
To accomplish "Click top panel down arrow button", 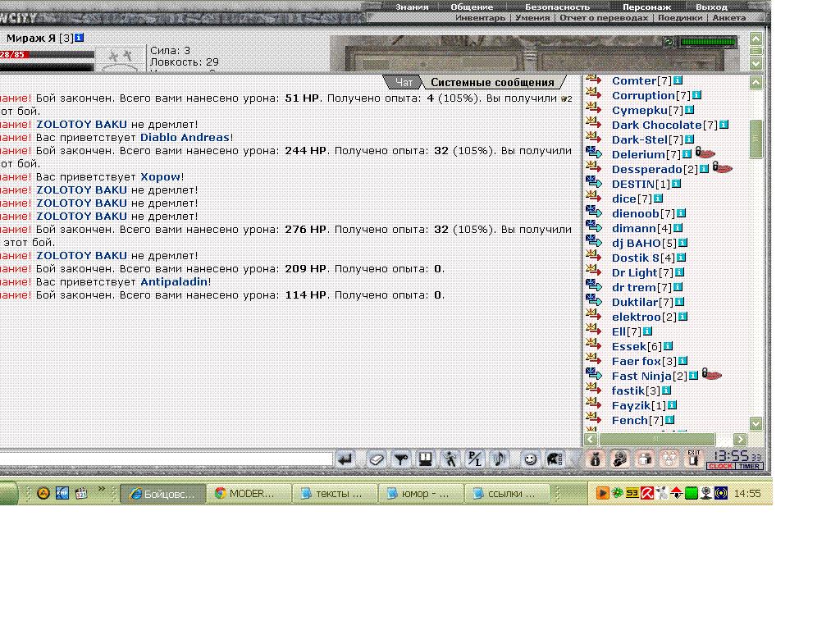I will 756,63.
